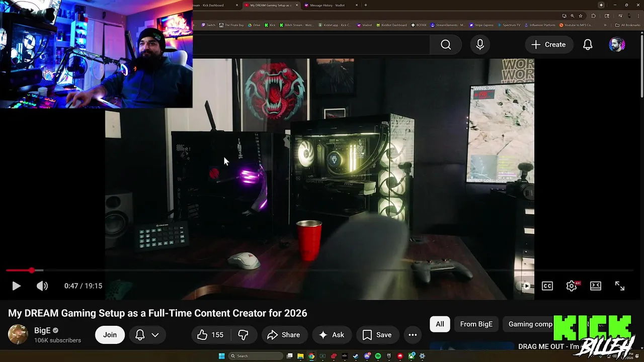Open the Stripe Express bookmark

(481, 25)
